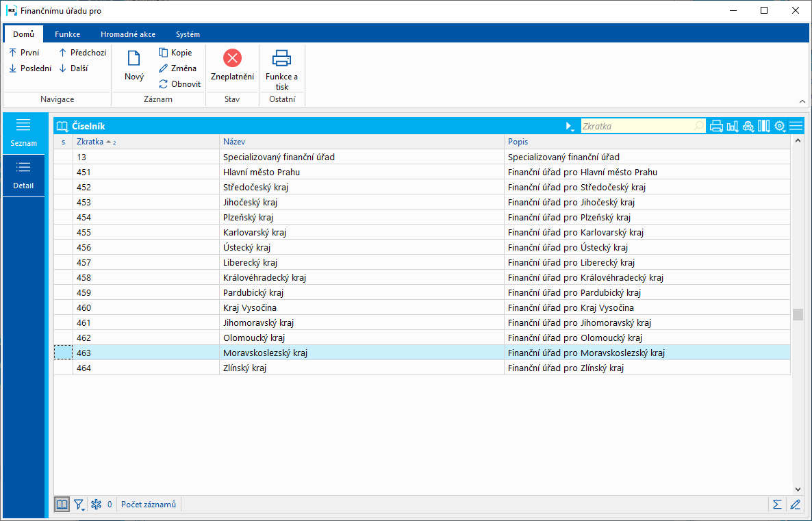
Task: Click the Zkratka search input field
Action: (x=643, y=127)
